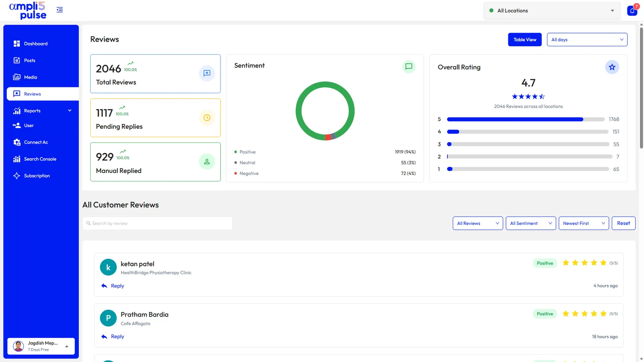Click the sentiment donut chart

click(x=325, y=111)
